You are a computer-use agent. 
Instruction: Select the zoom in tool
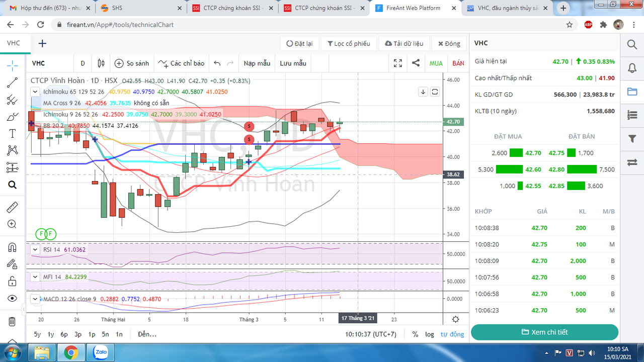(13, 224)
